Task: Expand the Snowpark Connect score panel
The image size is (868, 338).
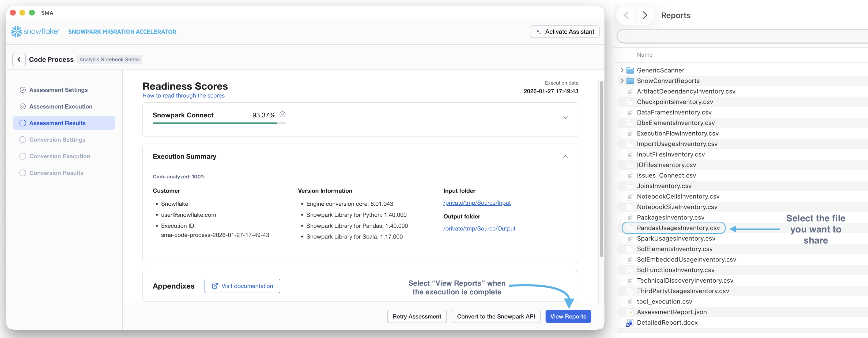Action: point(565,118)
